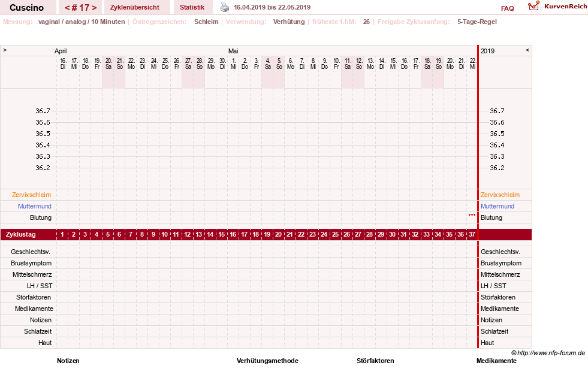Click the left 36.2 temperature label
Image resolution: width=588 pixels, height=384 pixels.
[x=43, y=168]
